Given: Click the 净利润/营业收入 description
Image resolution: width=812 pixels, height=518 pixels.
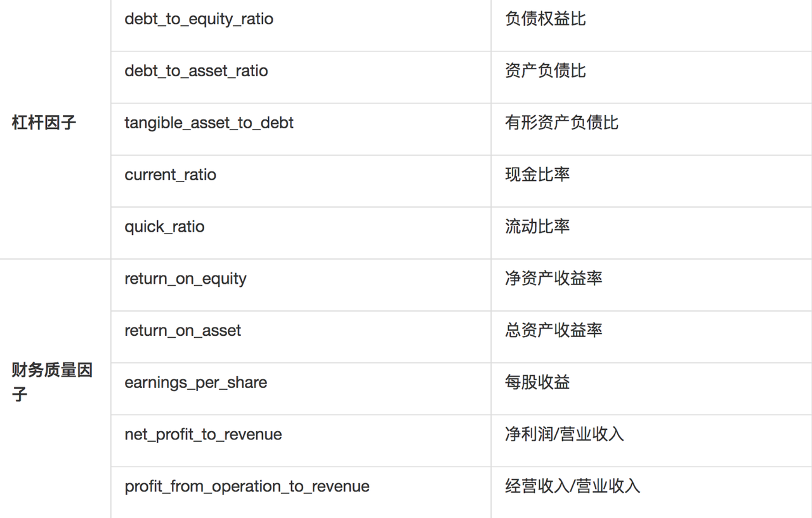Looking at the screenshot, I should [564, 435].
